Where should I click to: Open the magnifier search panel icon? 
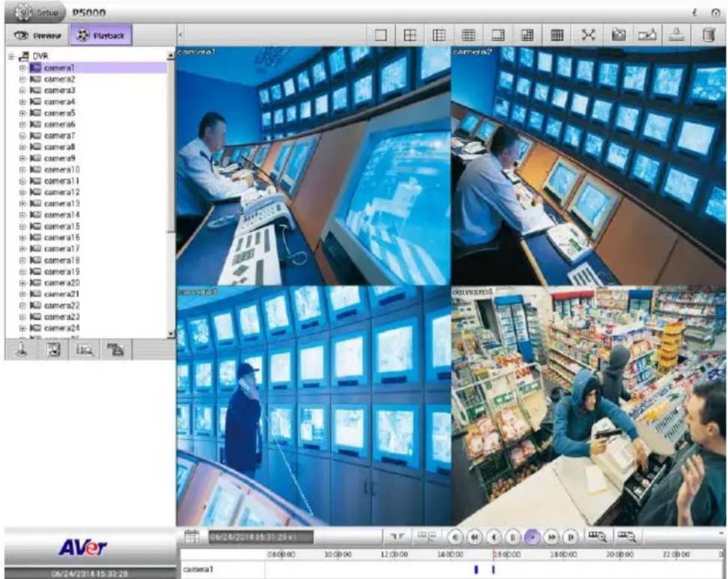pos(84,350)
